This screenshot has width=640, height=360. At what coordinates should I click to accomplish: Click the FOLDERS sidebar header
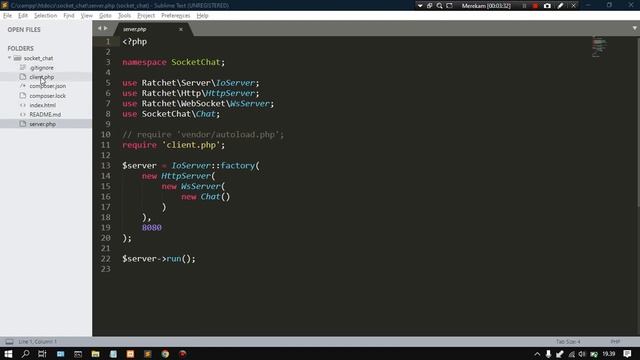pos(20,48)
